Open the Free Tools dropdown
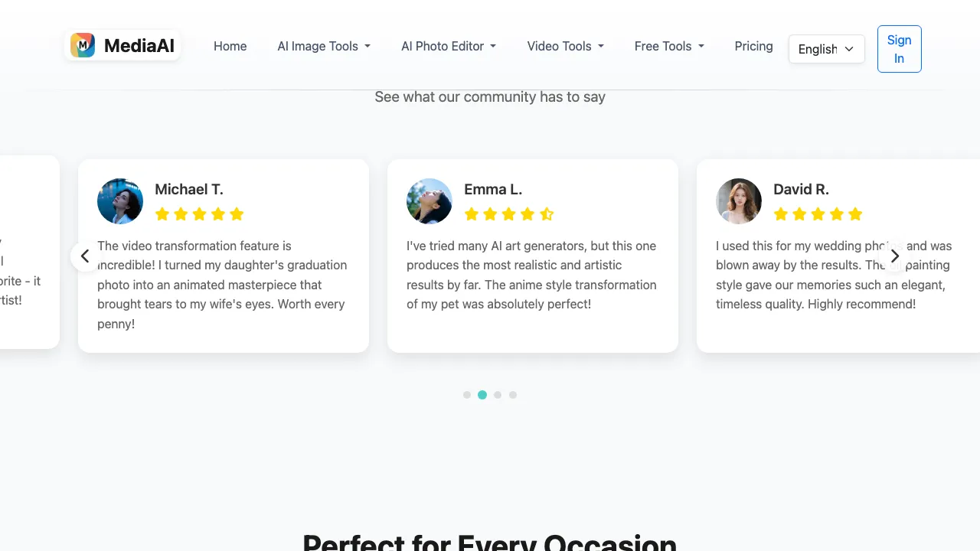980x551 pixels. [x=669, y=46]
